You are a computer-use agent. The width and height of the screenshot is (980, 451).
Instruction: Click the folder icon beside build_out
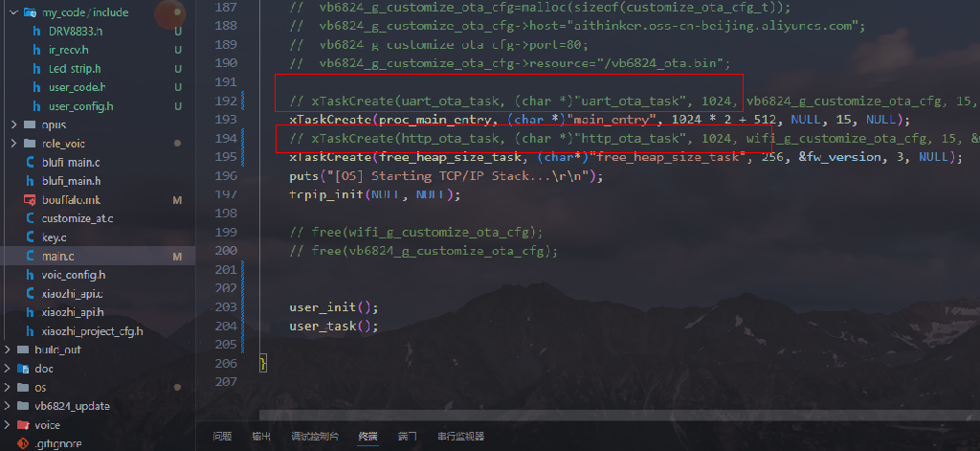(23, 350)
